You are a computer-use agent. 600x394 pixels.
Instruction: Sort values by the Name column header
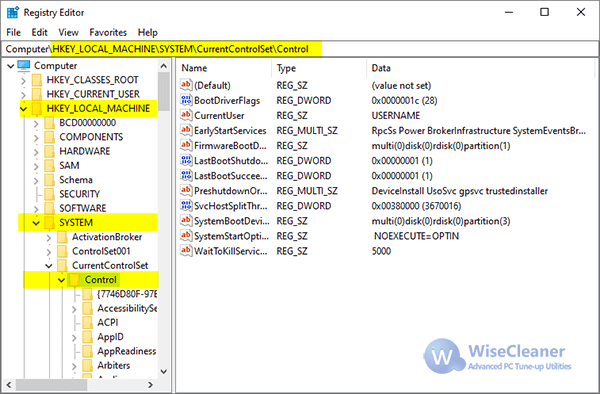224,68
